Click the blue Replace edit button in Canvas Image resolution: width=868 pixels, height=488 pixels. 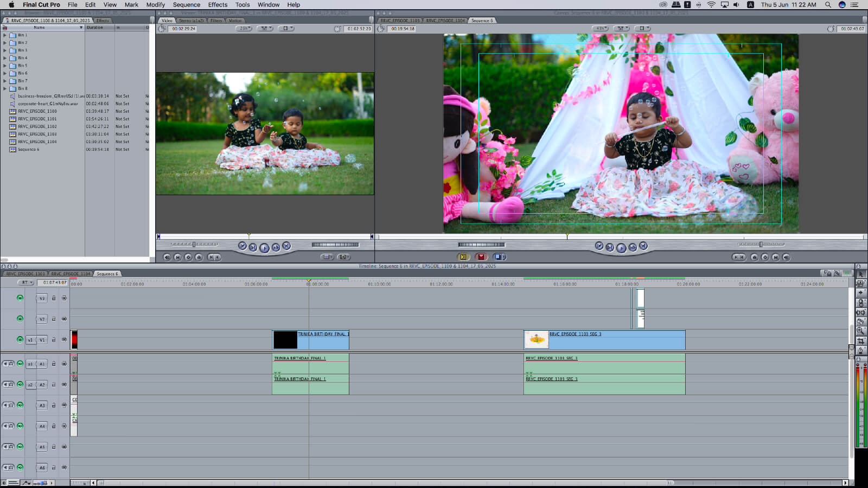[499, 257]
